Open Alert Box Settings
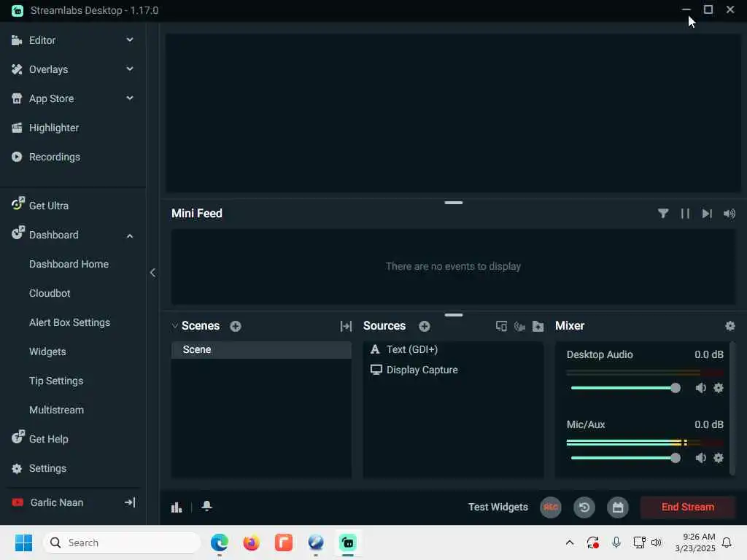 69,322
